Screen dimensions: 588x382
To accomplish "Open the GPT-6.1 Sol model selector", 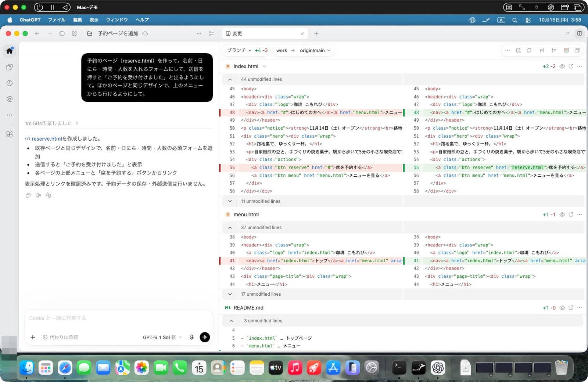I will tap(162, 337).
